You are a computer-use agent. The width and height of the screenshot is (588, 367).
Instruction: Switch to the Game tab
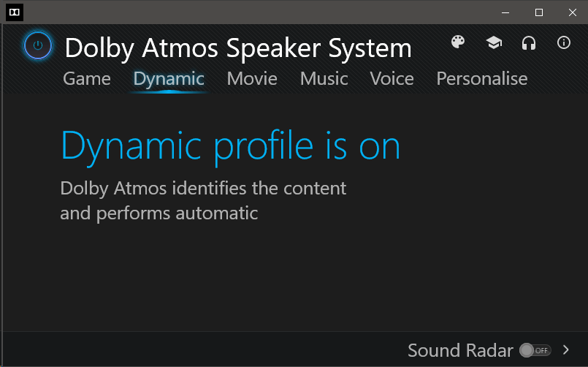point(87,79)
